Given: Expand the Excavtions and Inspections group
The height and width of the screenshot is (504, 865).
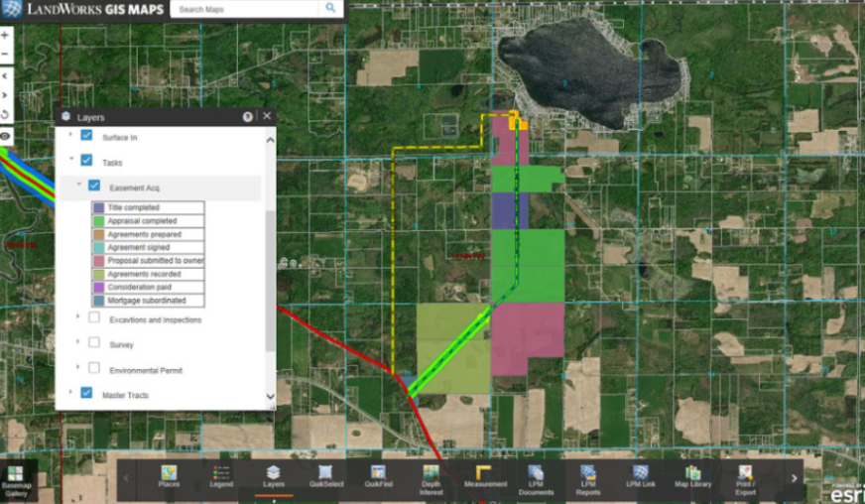Looking at the screenshot, I should 77,316.
